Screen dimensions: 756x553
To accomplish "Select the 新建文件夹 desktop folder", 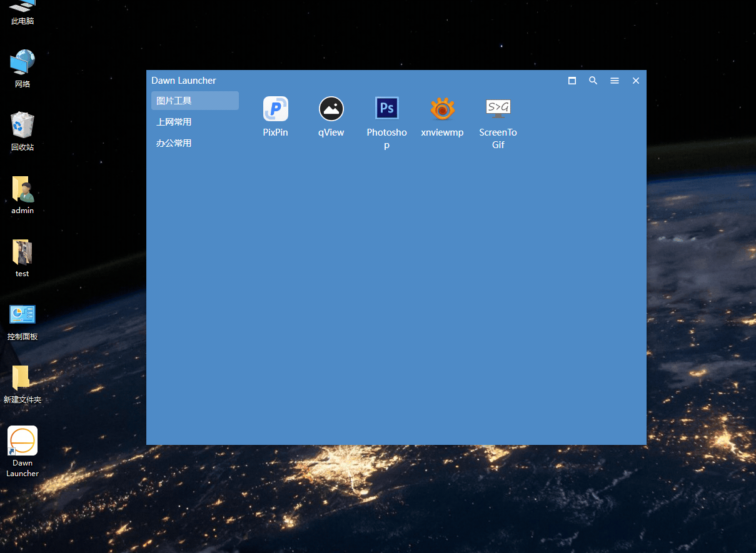I will point(23,378).
